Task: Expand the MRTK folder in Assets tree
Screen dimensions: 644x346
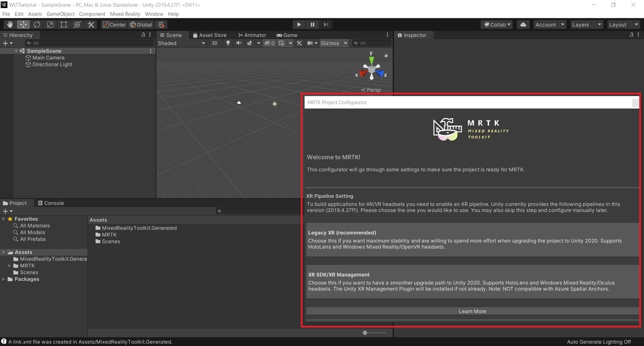Action: click(x=9, y=265)
